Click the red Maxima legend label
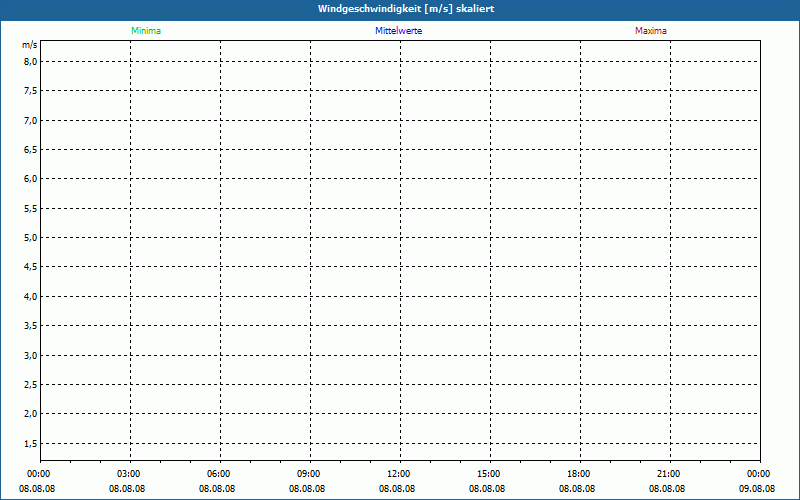The width and height of the screenshot is (800, 500). tap(651, 31)
